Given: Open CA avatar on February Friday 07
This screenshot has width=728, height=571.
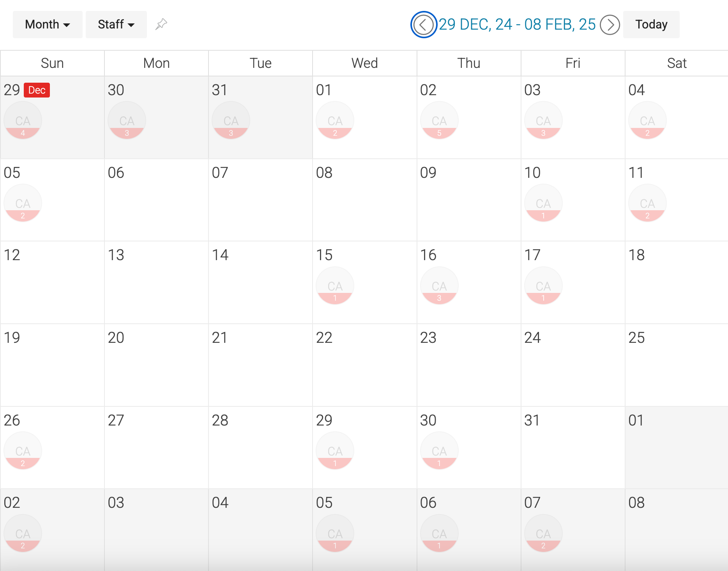Looking at the screenshot, I should 543,533.
